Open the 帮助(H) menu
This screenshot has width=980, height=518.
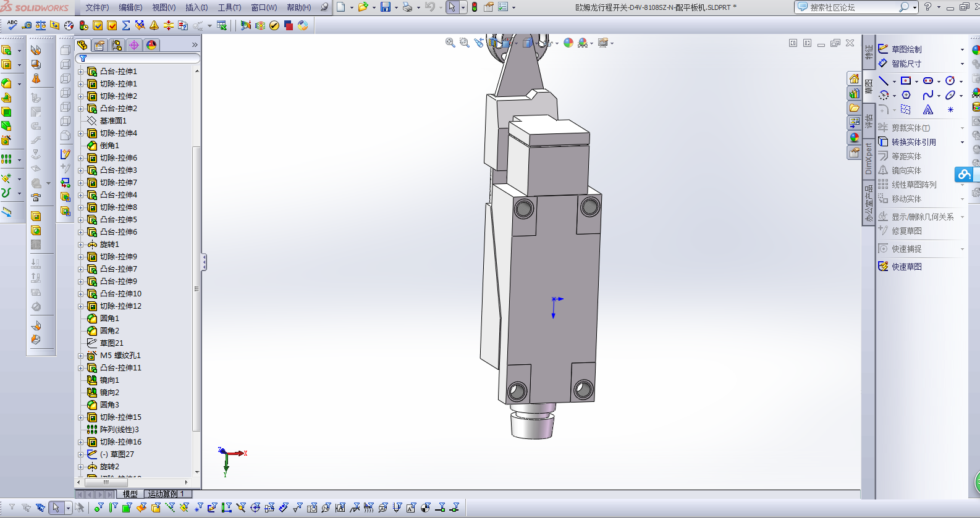[298, 7]
